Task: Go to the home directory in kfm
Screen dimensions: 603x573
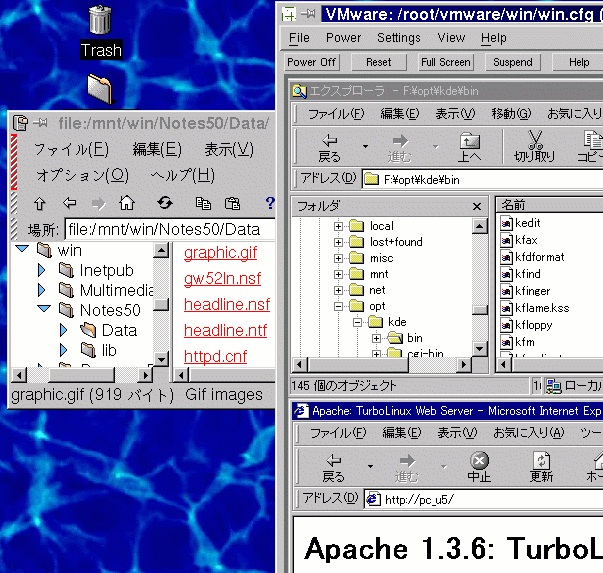Action: coord(127,202)
